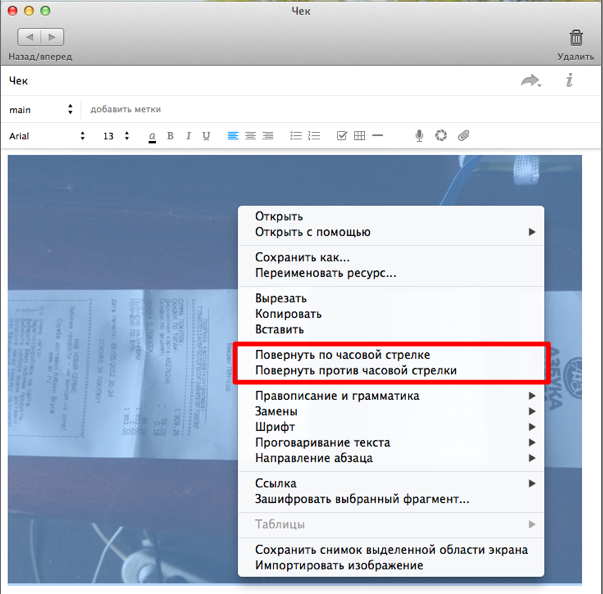Show note info with the i icon
This screenshot has height=594, width=603.
coord(569,81)
